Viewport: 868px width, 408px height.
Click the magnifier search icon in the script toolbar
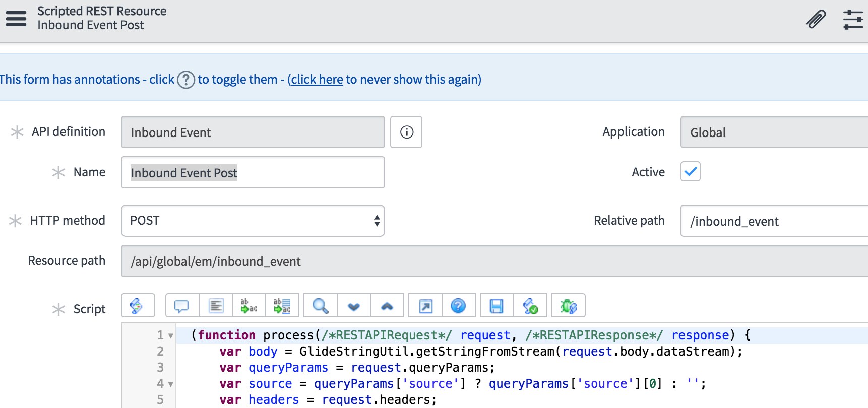click(x=321, y=306)
